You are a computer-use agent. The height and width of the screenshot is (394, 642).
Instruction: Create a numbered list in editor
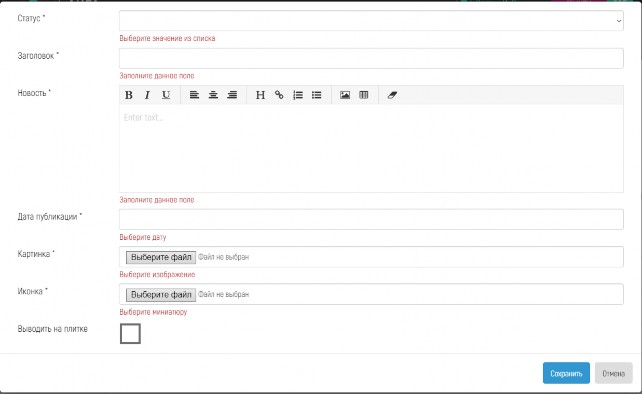coord(298,95)
